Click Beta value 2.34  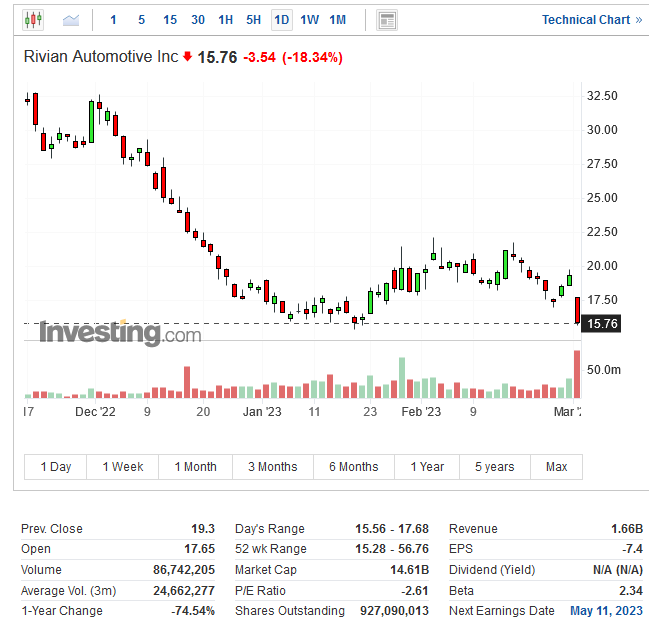[631, 590]
